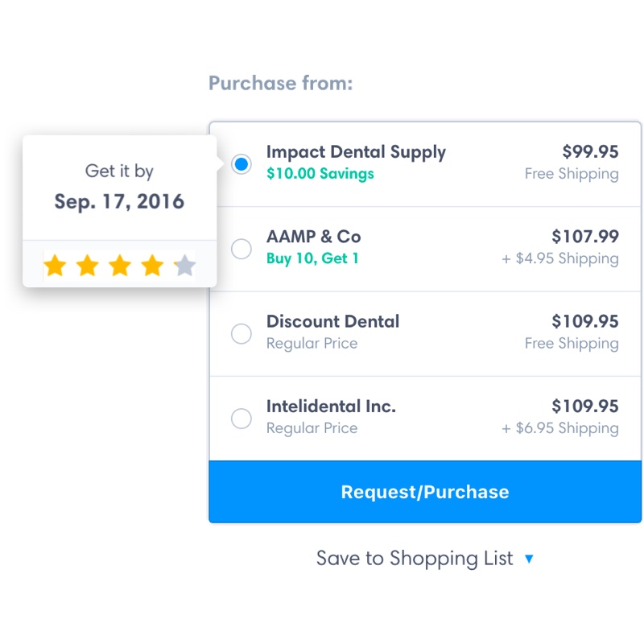This screenshot has width=644, height=644.
Task: Click the gray fifth rating star
Action: coord(184,266)
